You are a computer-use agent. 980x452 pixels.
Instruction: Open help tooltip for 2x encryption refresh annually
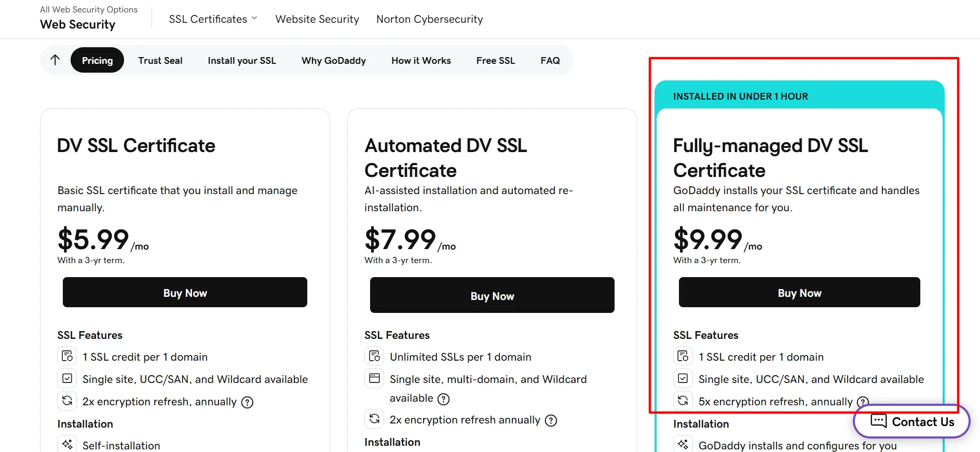551,420
